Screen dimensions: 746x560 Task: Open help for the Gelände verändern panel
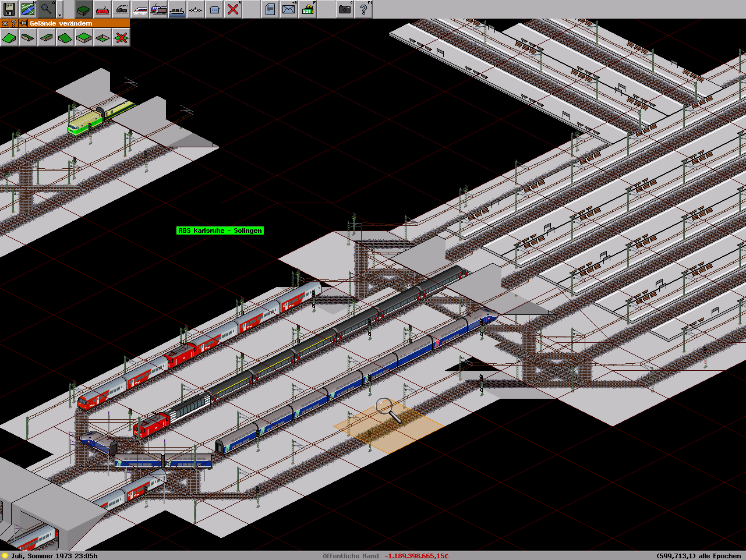tap(13, 23)
